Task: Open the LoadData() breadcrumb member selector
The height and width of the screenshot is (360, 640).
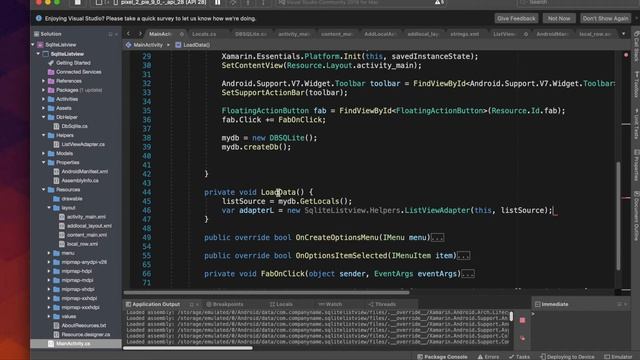Action: tap(193, 45)
